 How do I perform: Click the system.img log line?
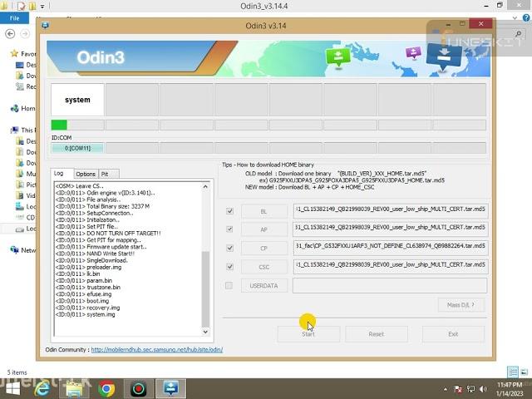pyautogui.click(x=85, y=314)
